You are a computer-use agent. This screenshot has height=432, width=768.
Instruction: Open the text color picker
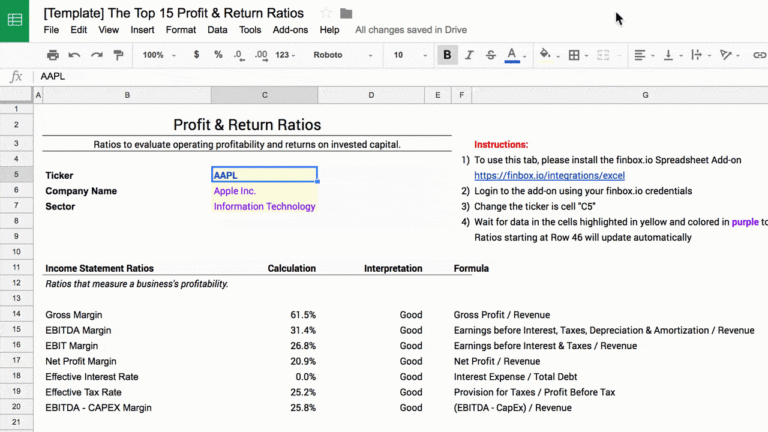[x=513, y=55]
